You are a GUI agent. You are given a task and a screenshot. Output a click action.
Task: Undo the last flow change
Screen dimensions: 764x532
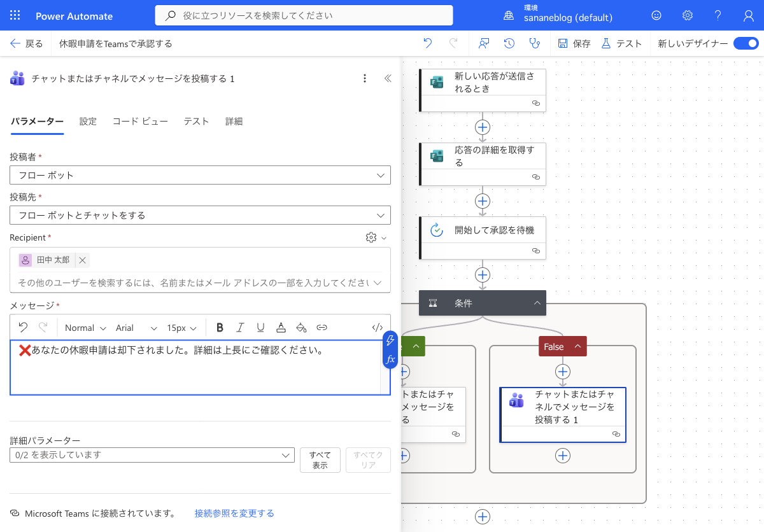pyautogui.click(x=428, y=43)
